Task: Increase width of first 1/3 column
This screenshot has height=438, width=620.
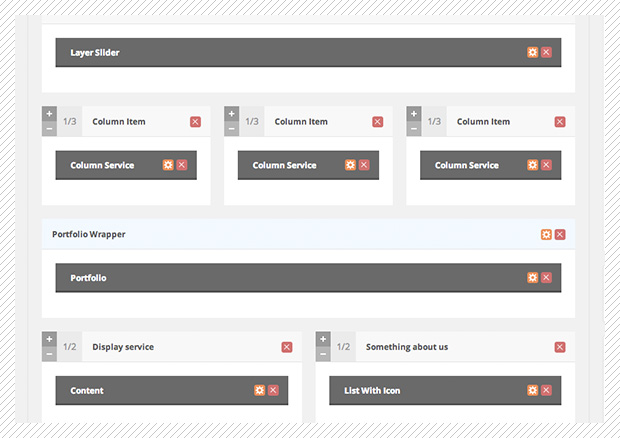Action: point(49,114)
